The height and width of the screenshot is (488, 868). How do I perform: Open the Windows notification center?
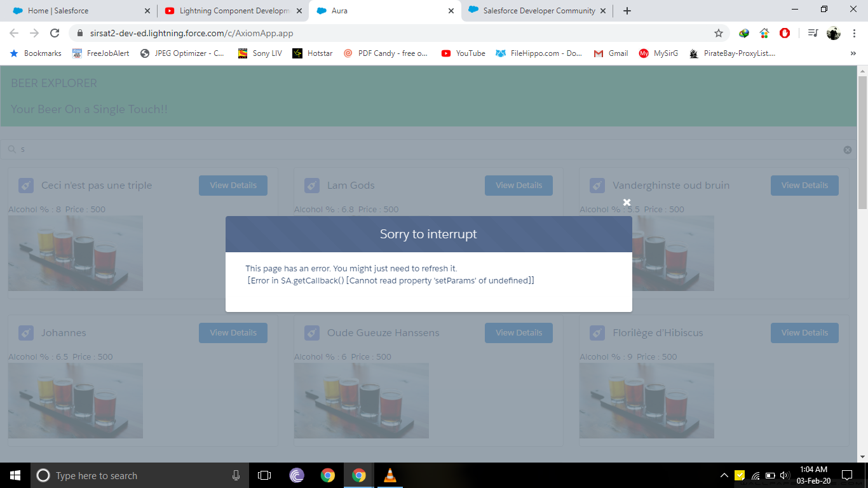[x=847, y=475]
